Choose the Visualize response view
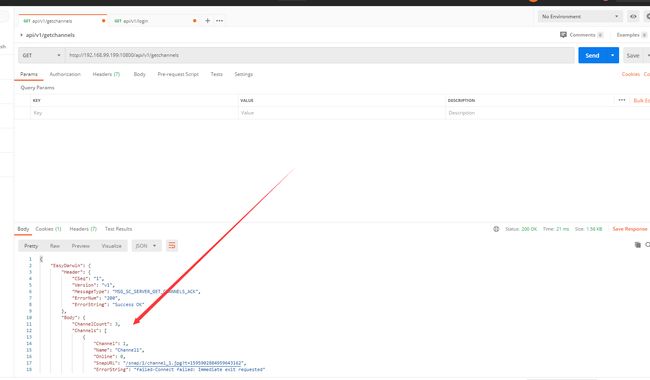Image resolution: width=650 pixels, height=380 pixels. point(112,246)
